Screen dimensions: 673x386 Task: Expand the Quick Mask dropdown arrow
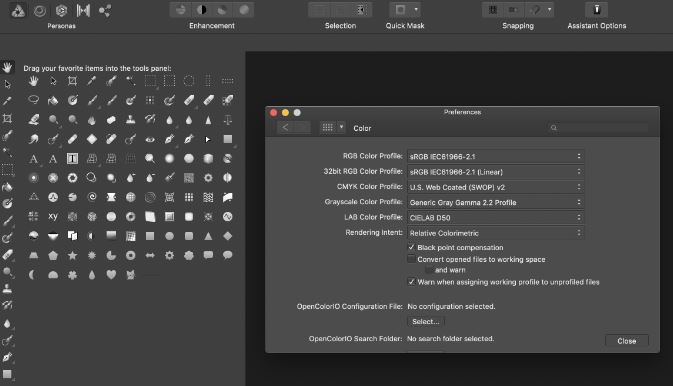coord(416,9)
